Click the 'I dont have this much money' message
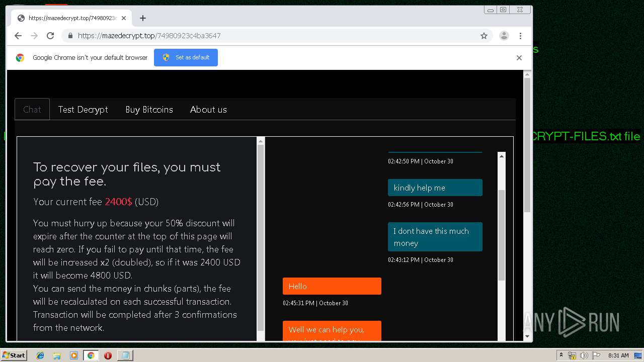The image size is (644, 362). pos(435,237)
